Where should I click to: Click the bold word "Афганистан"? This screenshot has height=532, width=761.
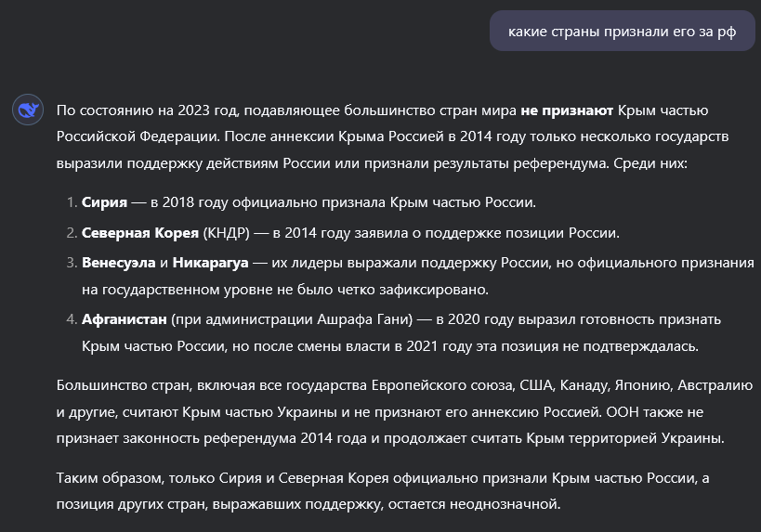124,318
